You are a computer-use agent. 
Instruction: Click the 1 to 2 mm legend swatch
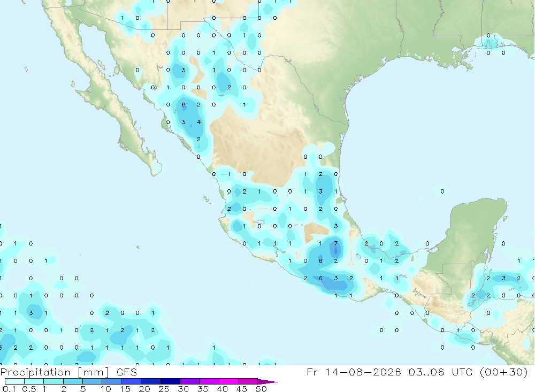pyautogui.click(x=53, y=381)
